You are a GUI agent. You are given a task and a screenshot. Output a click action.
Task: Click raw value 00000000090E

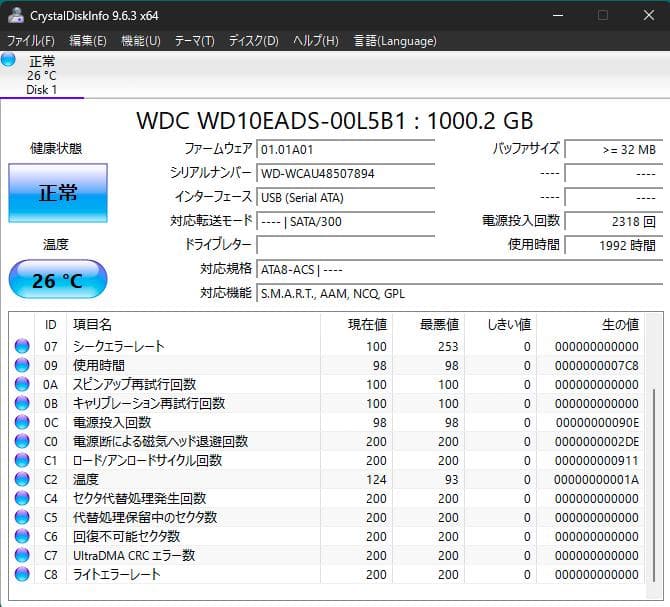pos(597,422)
